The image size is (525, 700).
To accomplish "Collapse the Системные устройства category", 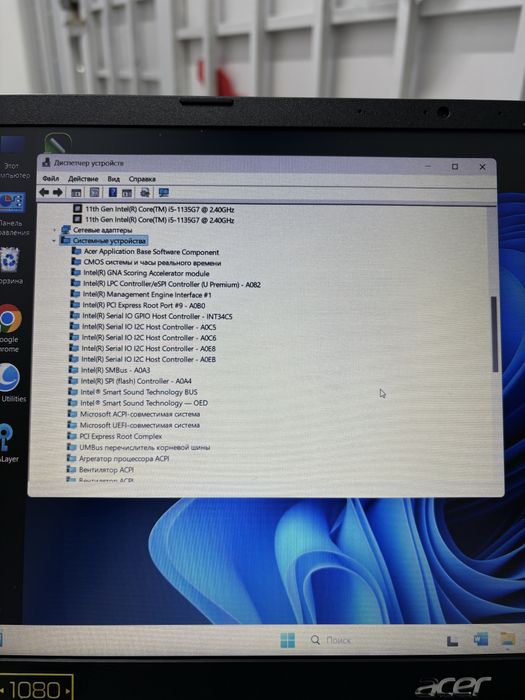I will 54,241.
